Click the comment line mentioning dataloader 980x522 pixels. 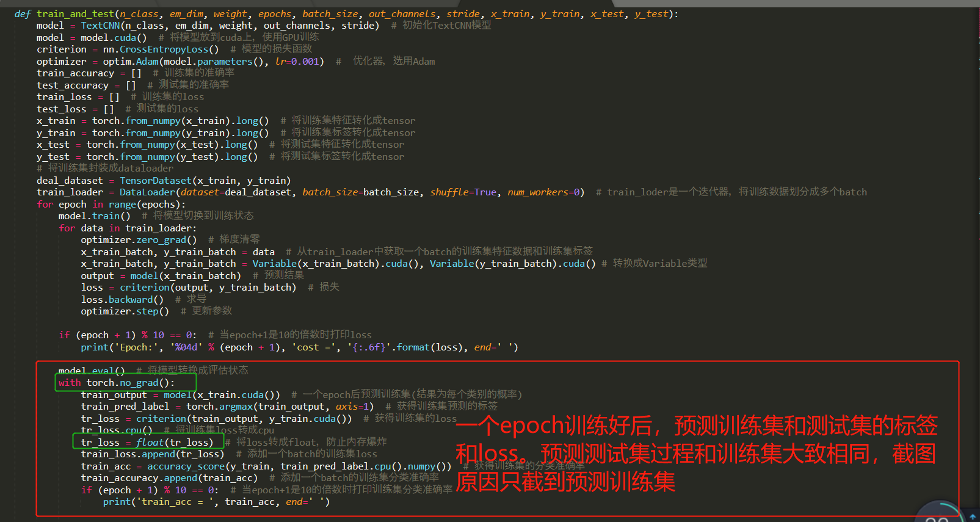(x=105, y=169)
